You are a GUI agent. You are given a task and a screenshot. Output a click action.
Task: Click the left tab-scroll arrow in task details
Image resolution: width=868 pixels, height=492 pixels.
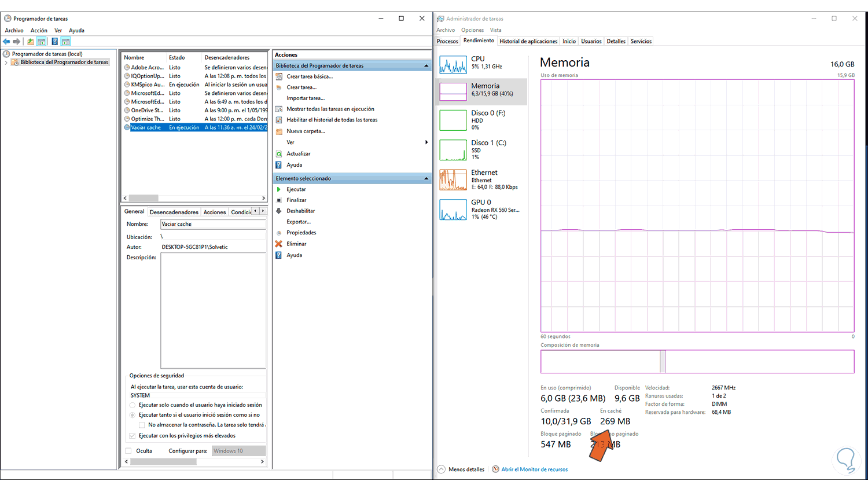(255, 211)
